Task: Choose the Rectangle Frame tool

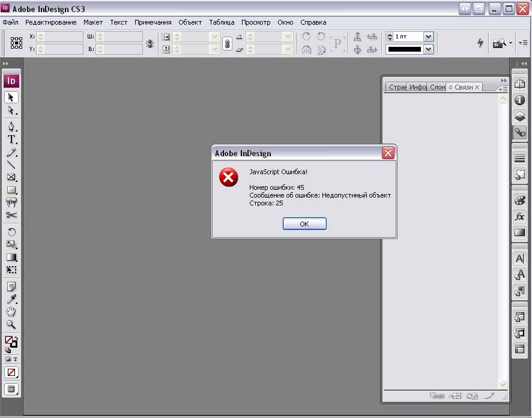Action: click(x=11, y=177)
